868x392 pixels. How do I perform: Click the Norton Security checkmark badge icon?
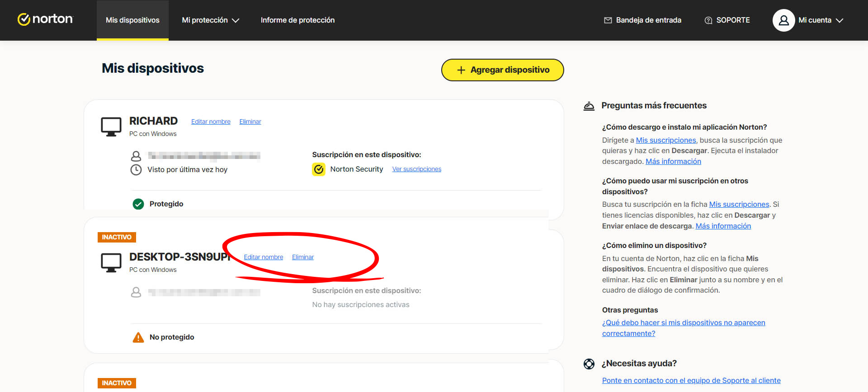(319, 169)
